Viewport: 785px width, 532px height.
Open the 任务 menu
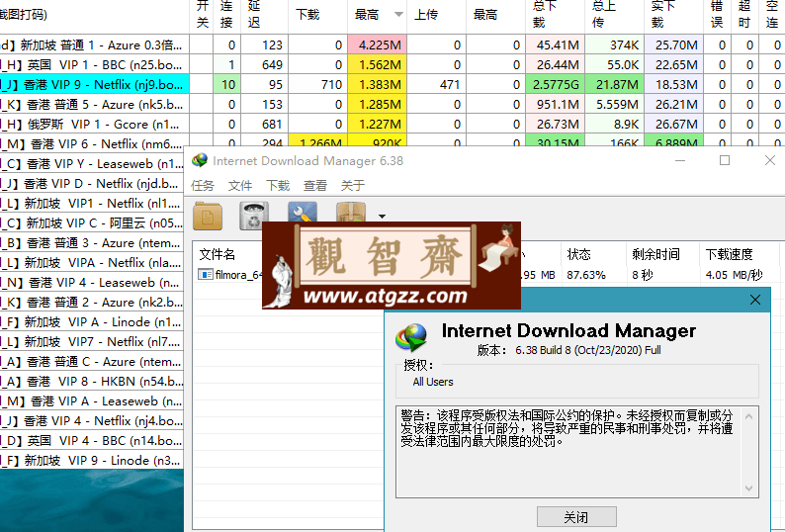tap(203, 185)
